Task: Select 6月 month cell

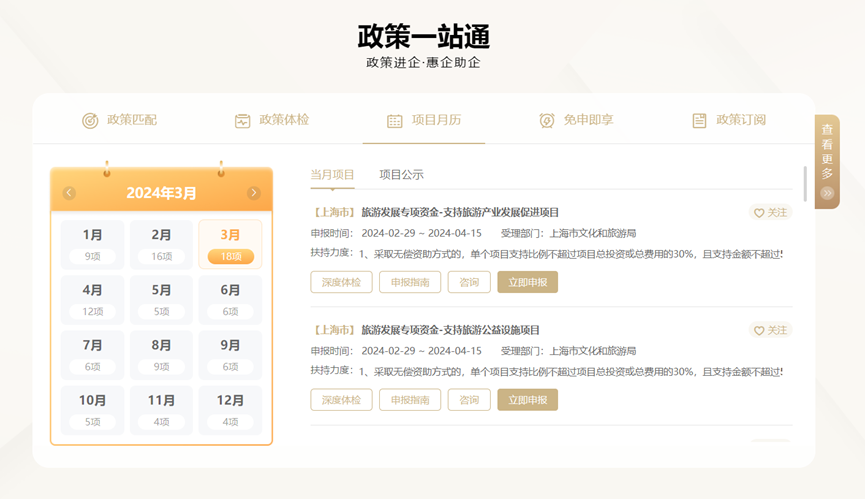Action: pos(231,299)
